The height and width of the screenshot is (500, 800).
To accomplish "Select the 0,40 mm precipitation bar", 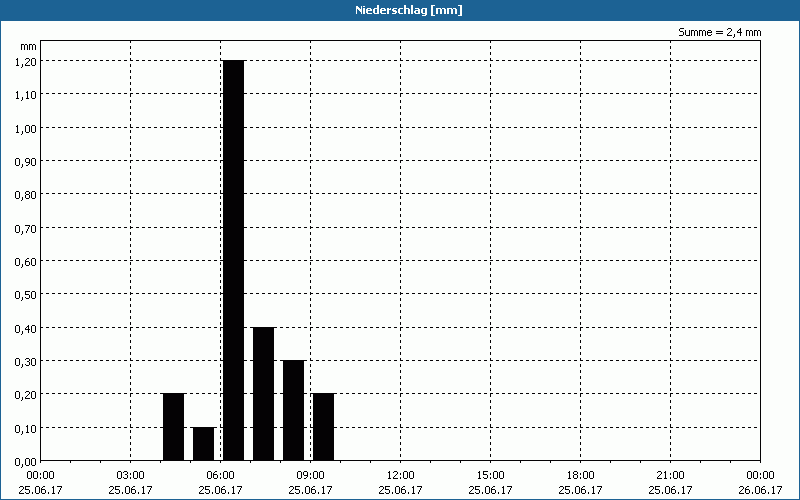I will pos(264,394).
